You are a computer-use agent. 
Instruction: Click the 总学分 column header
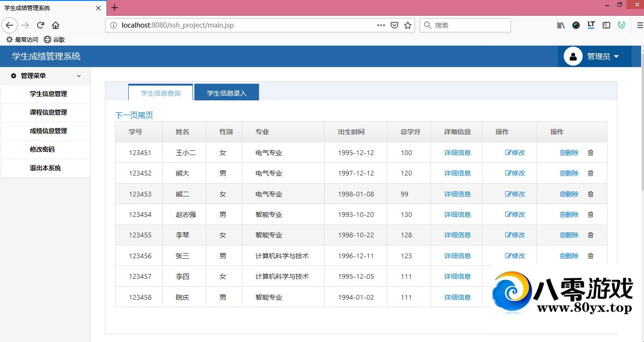(x=410, y=132)
